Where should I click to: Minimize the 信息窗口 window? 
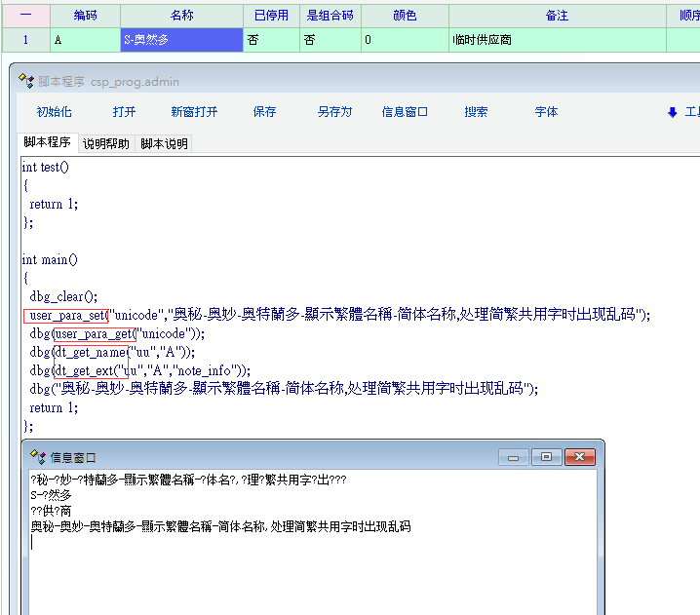click(513, 457)
